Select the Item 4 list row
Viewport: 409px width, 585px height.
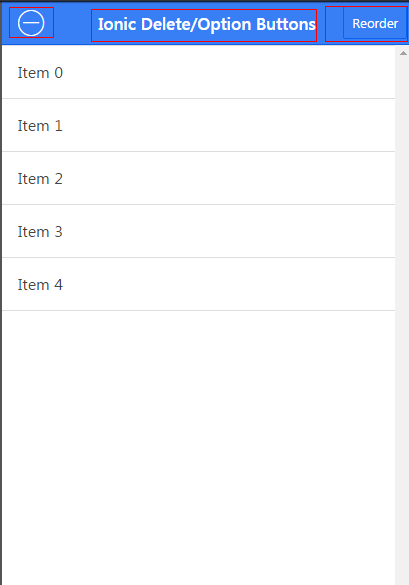coord(199,284)
